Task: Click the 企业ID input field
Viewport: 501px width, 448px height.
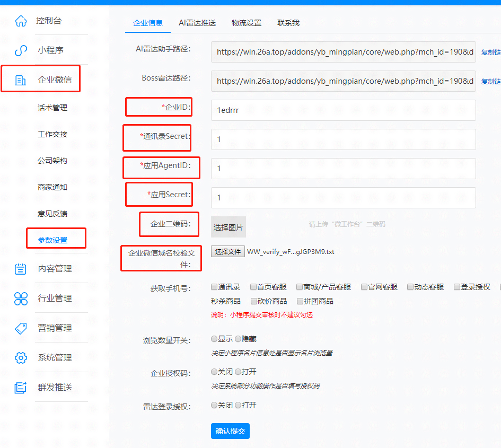Action: click(x=343, y=110)
